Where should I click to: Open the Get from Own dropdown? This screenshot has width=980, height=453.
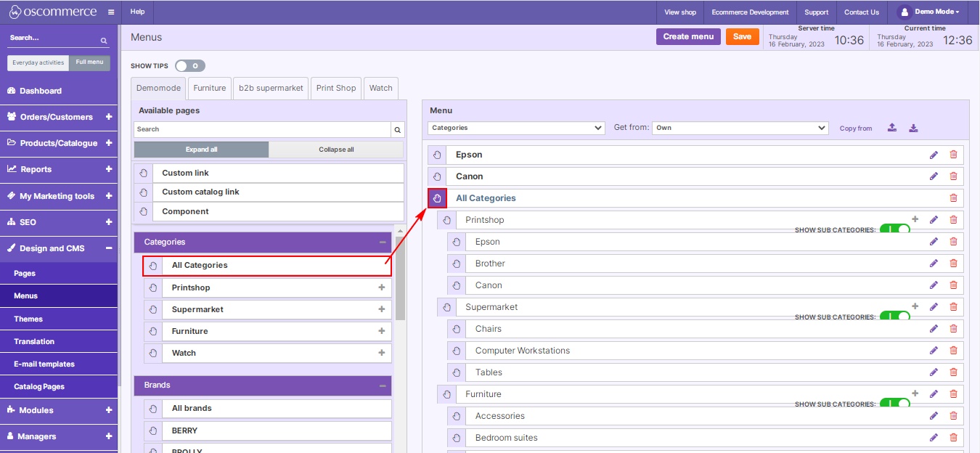tap(740, 128)
